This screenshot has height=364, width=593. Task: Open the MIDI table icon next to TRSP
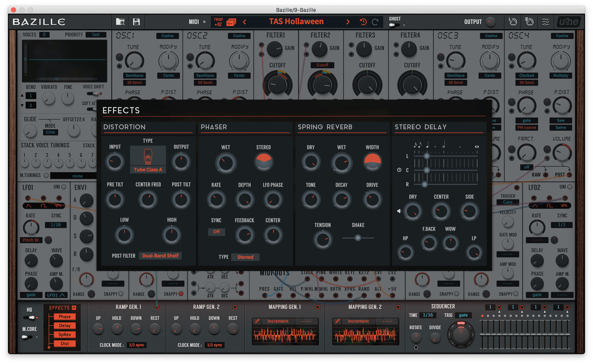click(231, 22)
